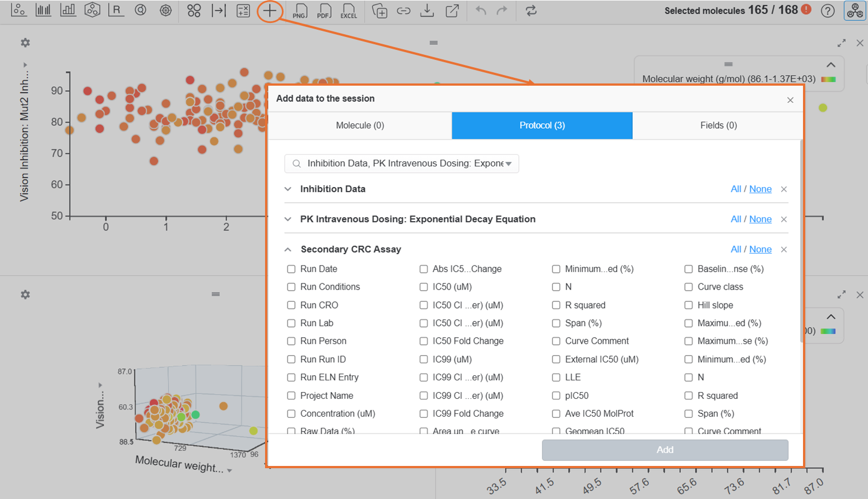Open the histogram chart tool

click(43, 10)
